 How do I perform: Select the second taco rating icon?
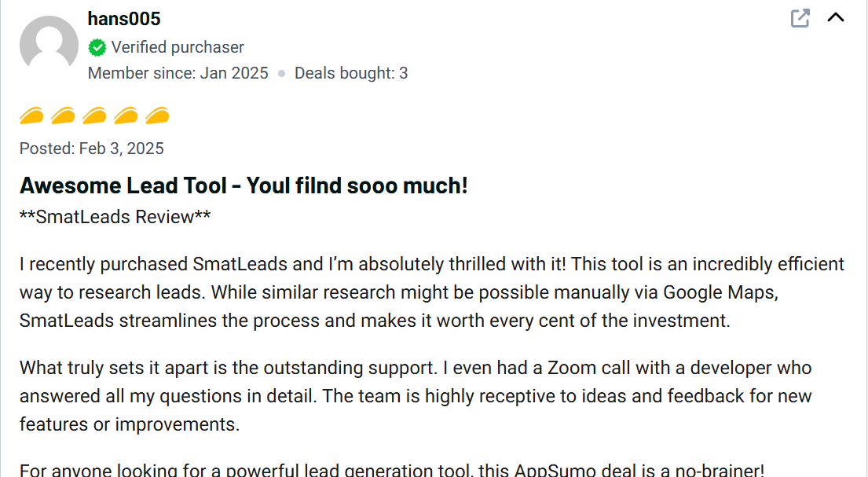coord(63,116)
